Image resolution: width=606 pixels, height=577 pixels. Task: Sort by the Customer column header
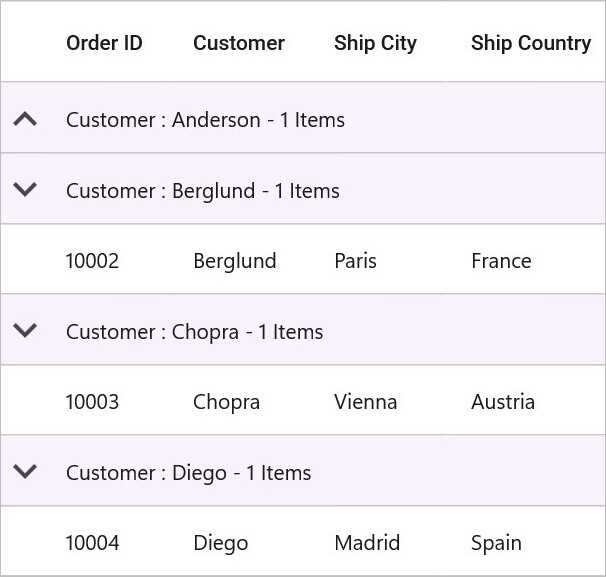click(x=239, y=43)
